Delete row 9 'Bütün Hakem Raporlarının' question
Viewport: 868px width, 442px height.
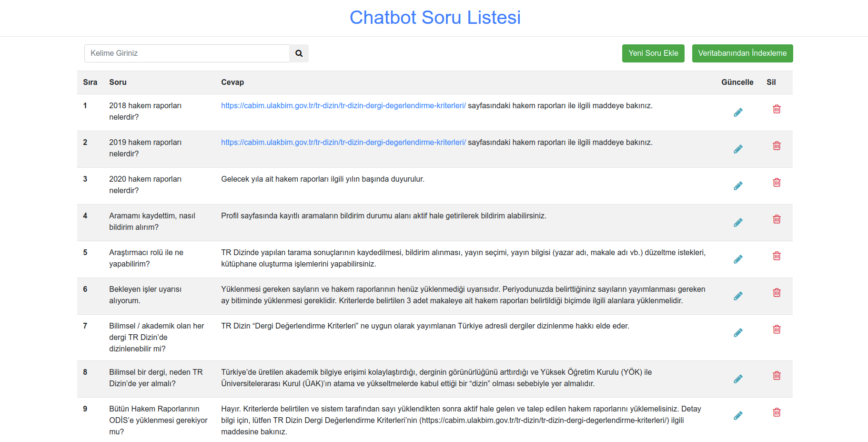(777, 412)
